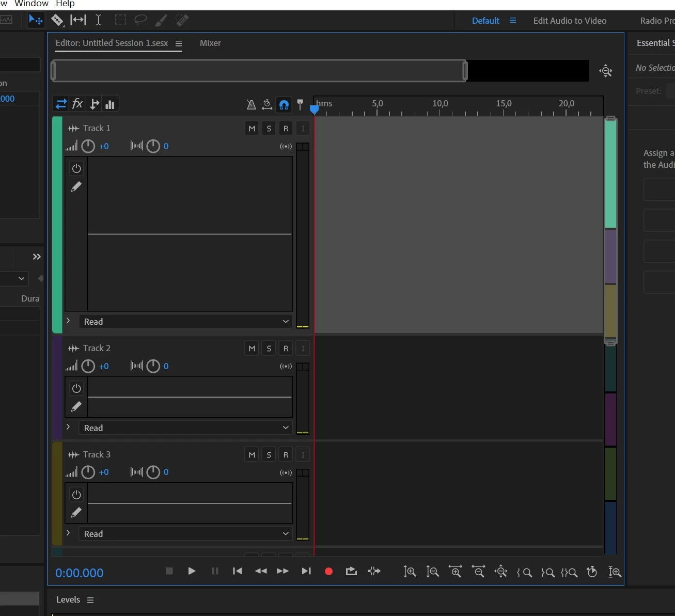
Task: Solo Track 2
Action: pyautogui.click(x=269, y=349)
